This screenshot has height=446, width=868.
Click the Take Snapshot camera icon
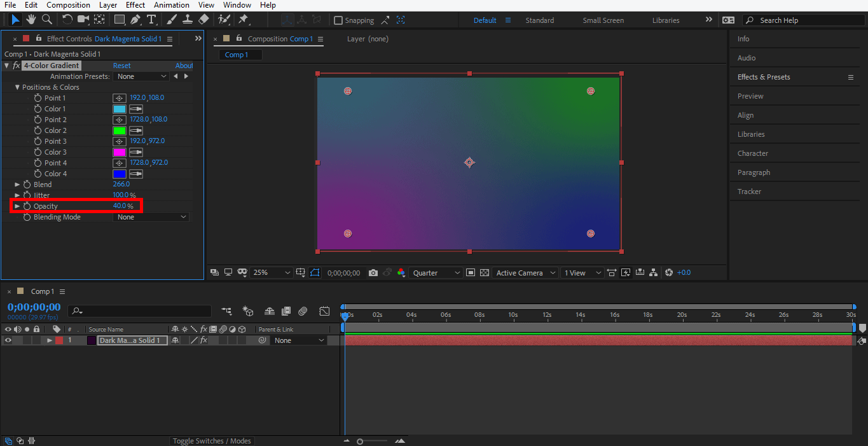pyautogui.click(x=373, y=273)
